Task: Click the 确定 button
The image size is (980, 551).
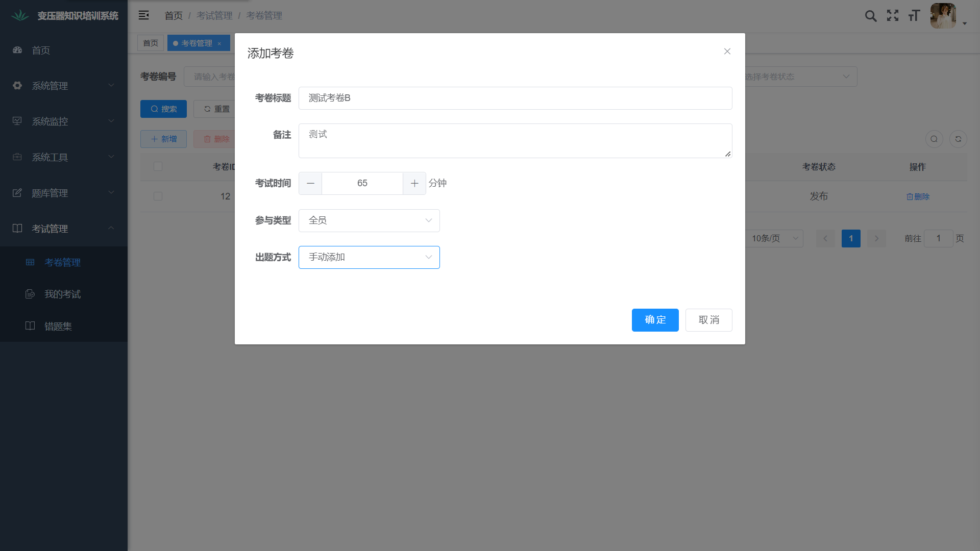Action: 655,320
